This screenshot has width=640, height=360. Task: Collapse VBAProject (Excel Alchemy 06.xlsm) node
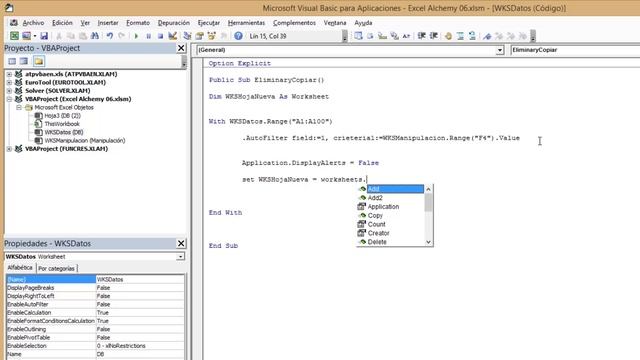pos(9,99)
